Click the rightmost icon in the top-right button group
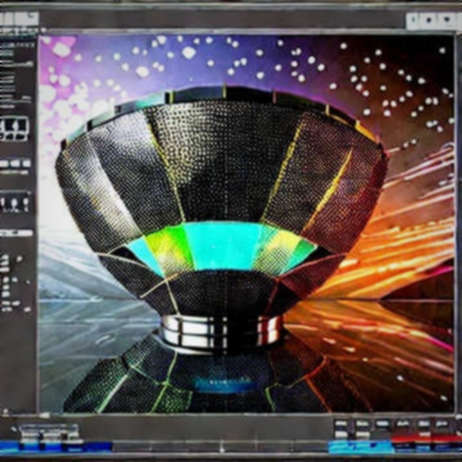 coord(447,20)
